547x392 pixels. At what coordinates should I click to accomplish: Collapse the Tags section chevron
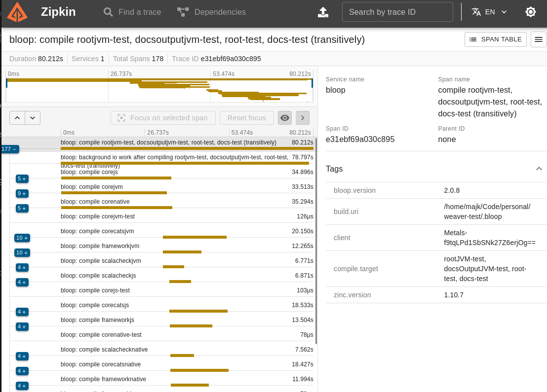coord(539,169)
